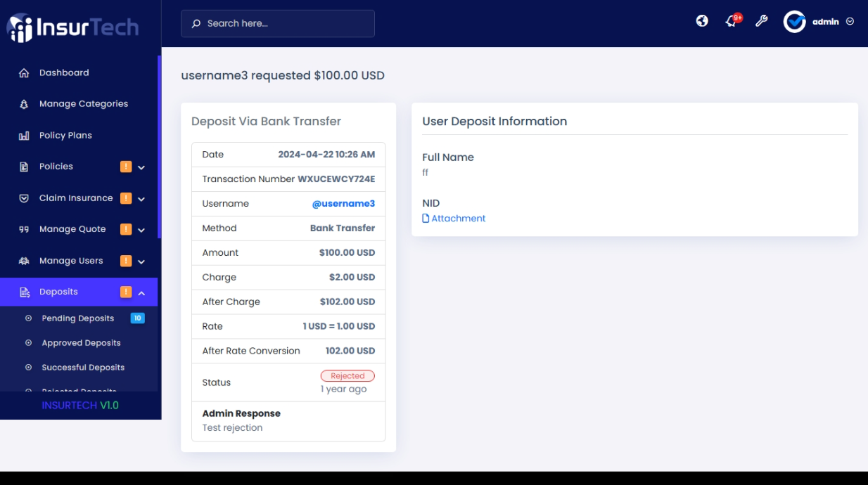868x485 pixels.
Task: Expand the Manage Quote submenu
Action: coord(141,230)
